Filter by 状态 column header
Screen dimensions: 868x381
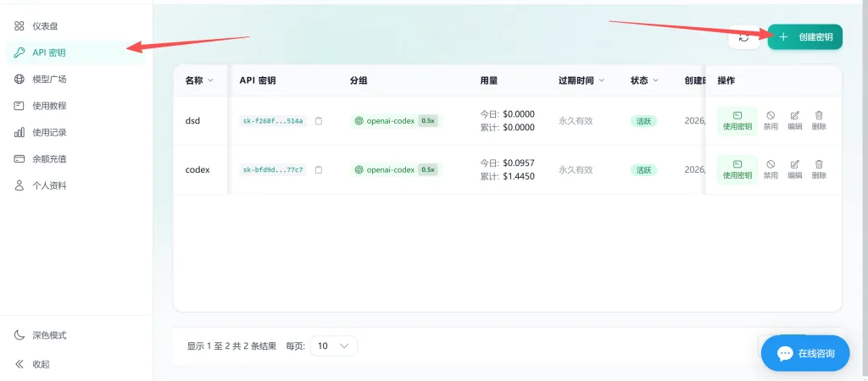(644, 80)
